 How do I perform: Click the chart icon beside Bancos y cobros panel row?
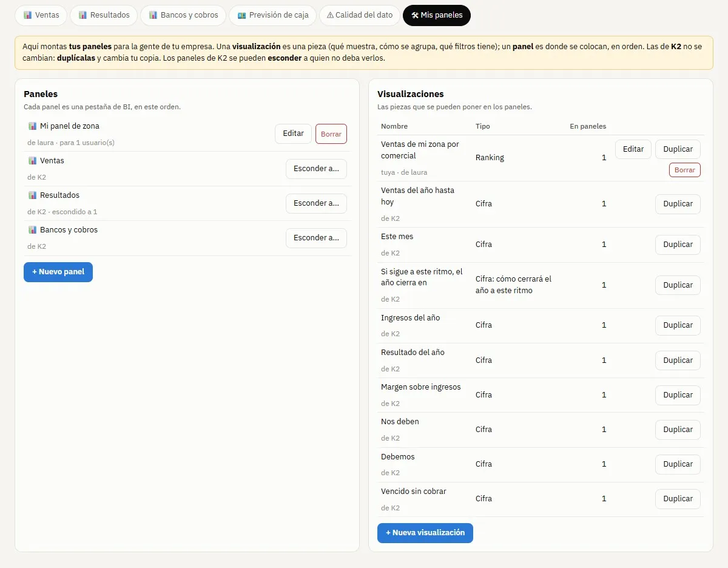click(33, 230)
